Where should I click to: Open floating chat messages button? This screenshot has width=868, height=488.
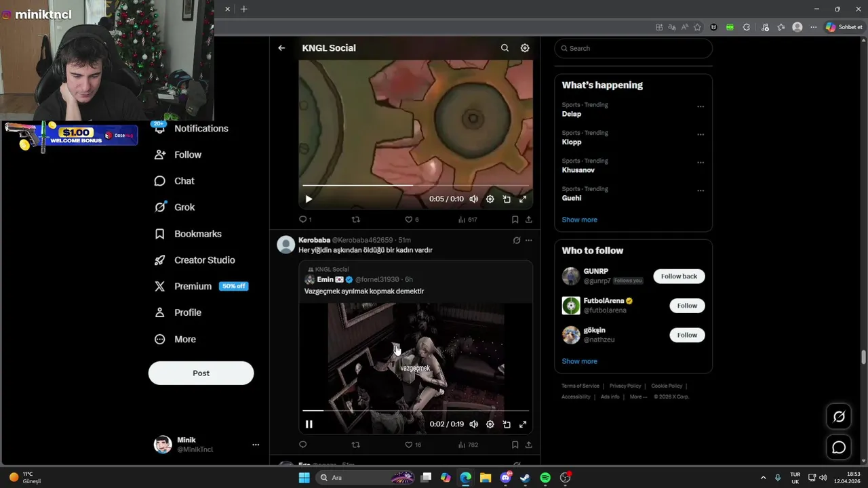point(839,447)
